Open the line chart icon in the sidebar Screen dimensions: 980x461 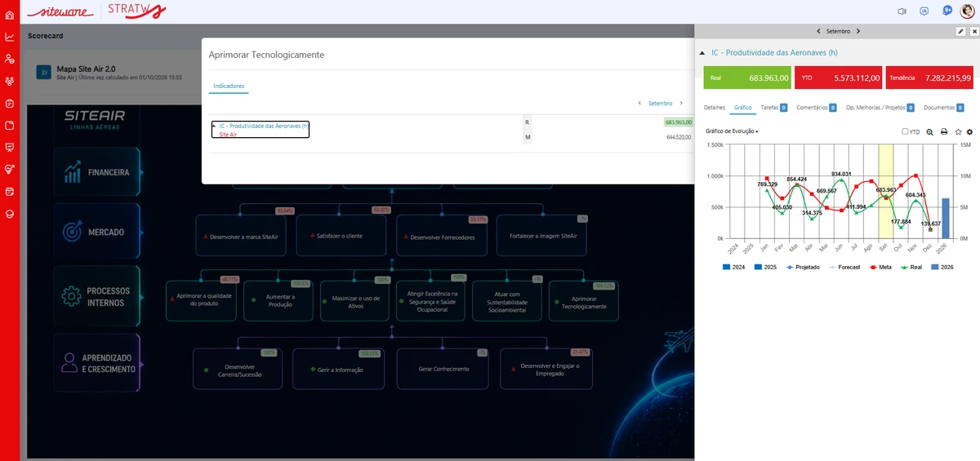click(9, 37)
